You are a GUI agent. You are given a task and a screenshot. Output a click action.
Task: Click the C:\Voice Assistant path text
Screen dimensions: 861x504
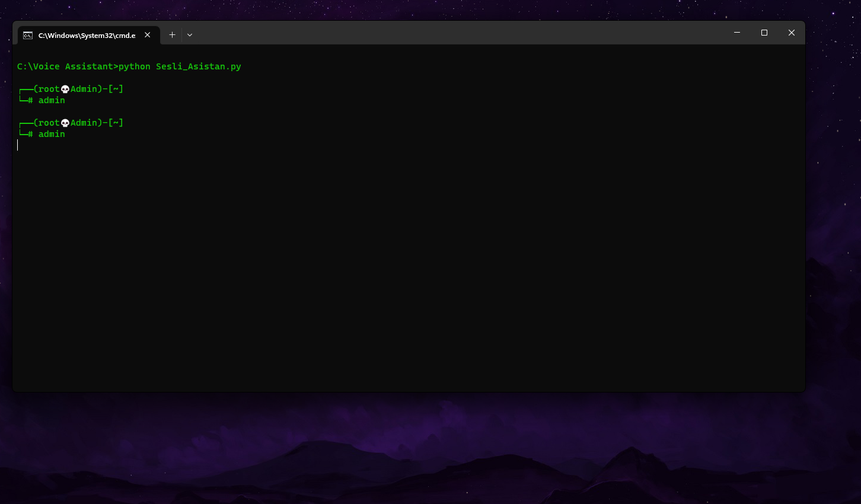64,66
